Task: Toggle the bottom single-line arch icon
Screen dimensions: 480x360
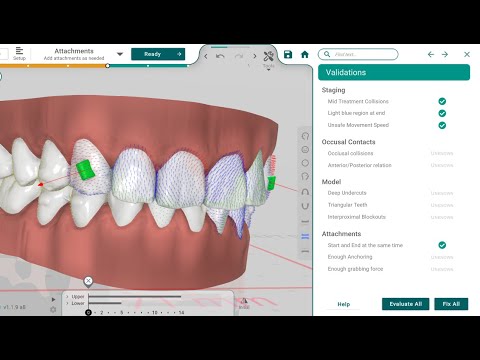Action: click(x=305, y=251)
